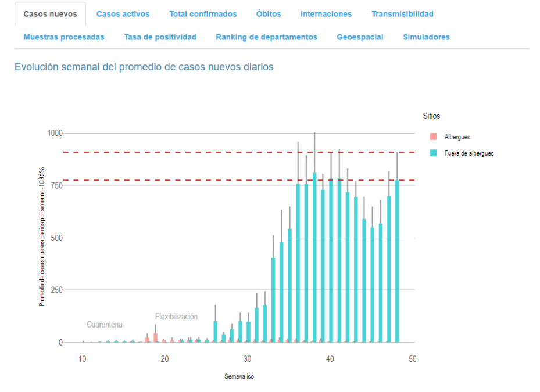Select the active Casos nuevos tab
This screenshot has width=540, height=392.
(x=50, y=14)
